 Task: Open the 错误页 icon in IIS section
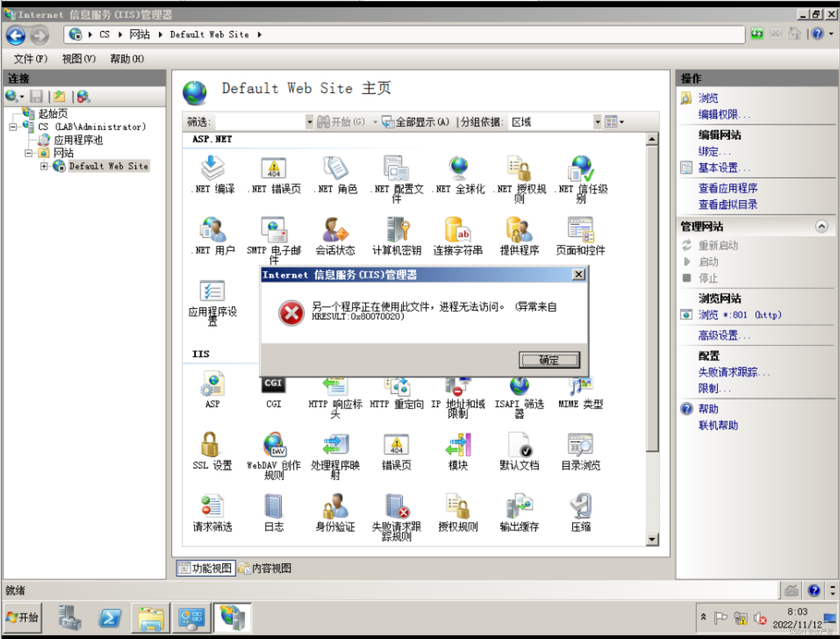(x=397, y=445)
